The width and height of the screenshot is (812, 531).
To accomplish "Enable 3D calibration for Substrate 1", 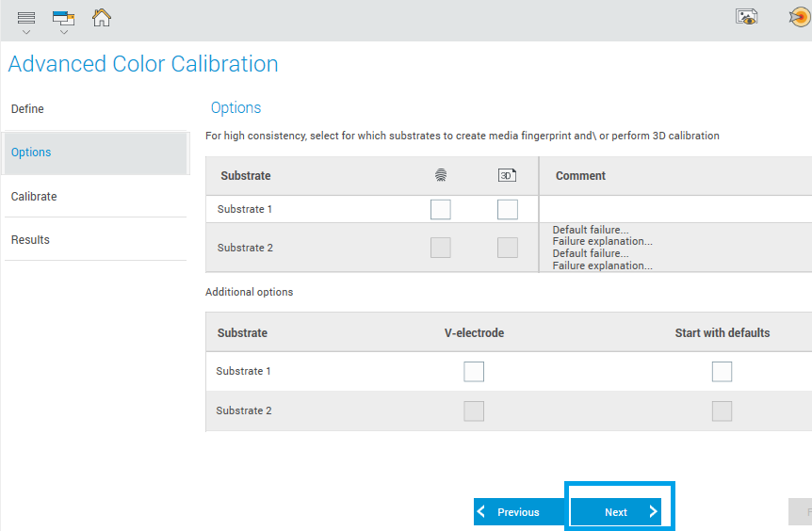I will (508, 210).
